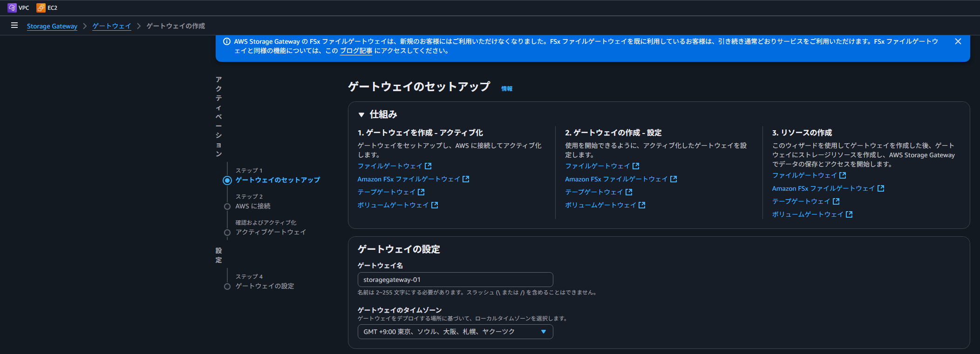Select wizard step 4 ゲートウェイの設定
Screen dimensions: 980x354
(265, 286)
